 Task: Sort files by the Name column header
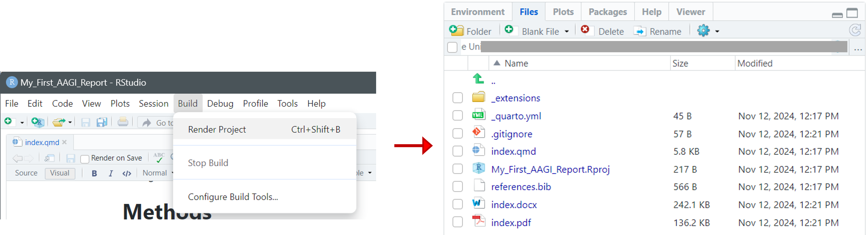pyautogui.click(x=516, y=63)
